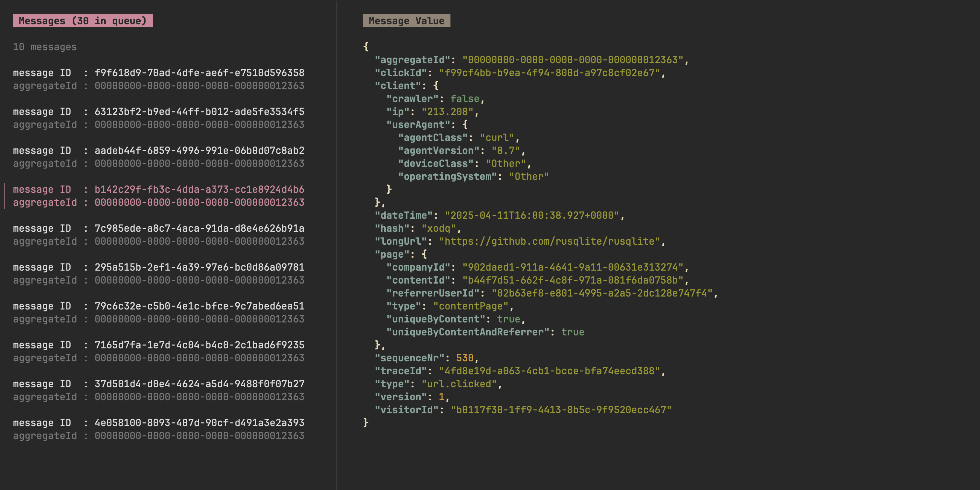Toggle the crawler false value
Image resolution: width=980 pixels, height=490 pixels.
tap(465, 99)
